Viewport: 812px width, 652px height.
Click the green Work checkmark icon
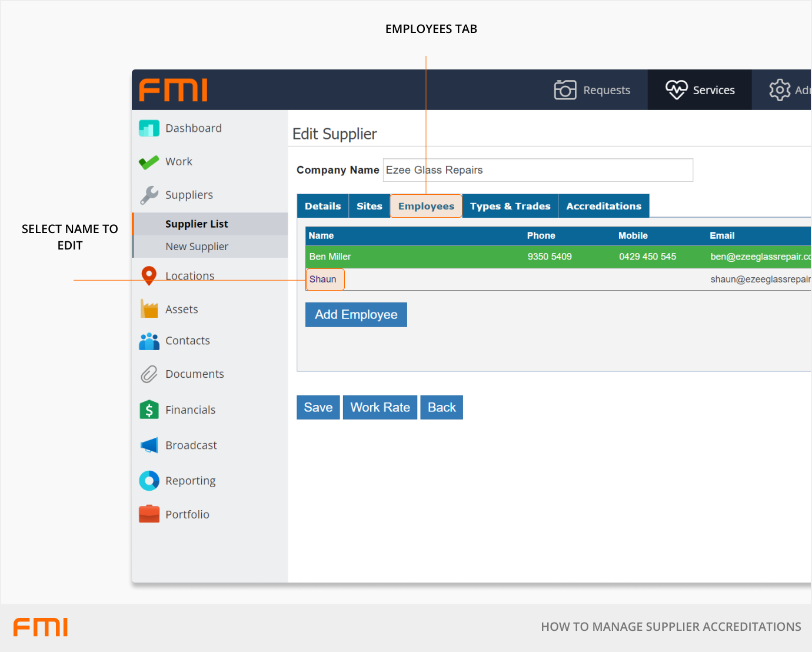[149, 162]
